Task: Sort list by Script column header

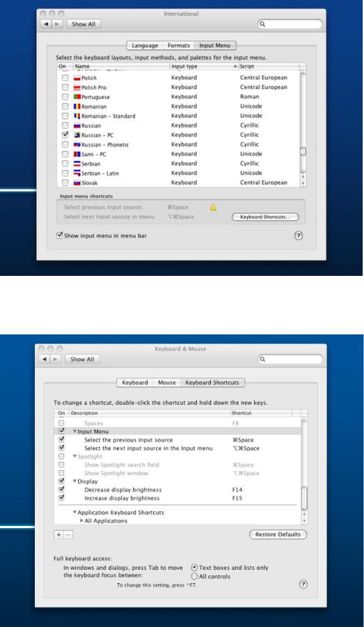Action: point(269,66)
